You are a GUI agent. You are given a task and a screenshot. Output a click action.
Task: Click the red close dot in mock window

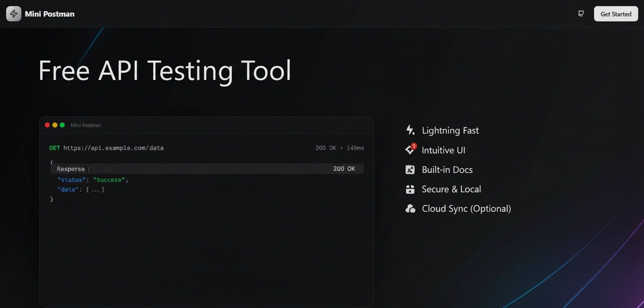[x=47, y=125]
